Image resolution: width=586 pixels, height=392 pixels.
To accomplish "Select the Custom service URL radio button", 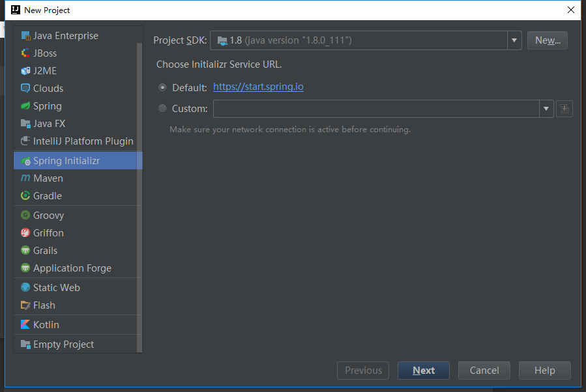I will [162, 109].
